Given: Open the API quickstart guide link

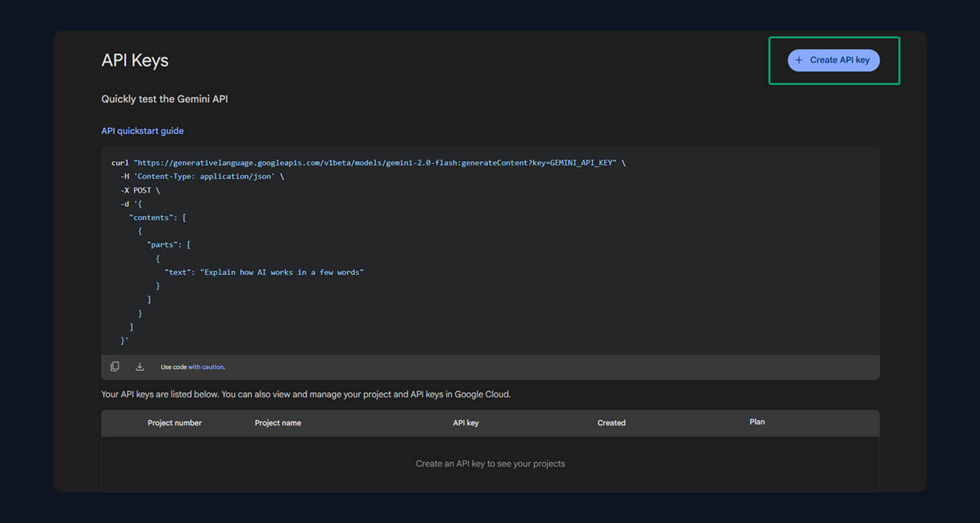Looking at the screenshot, I should [x=142, y=131].
